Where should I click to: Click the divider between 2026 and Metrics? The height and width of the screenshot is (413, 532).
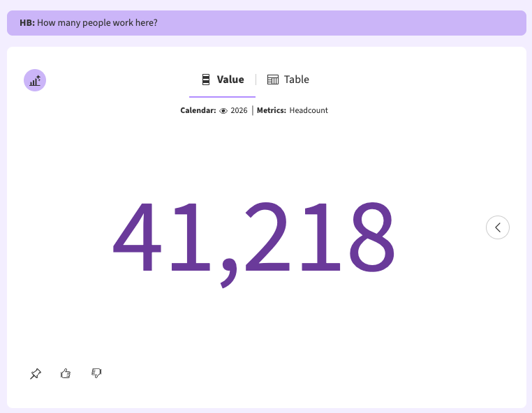(x=252, y=111)
